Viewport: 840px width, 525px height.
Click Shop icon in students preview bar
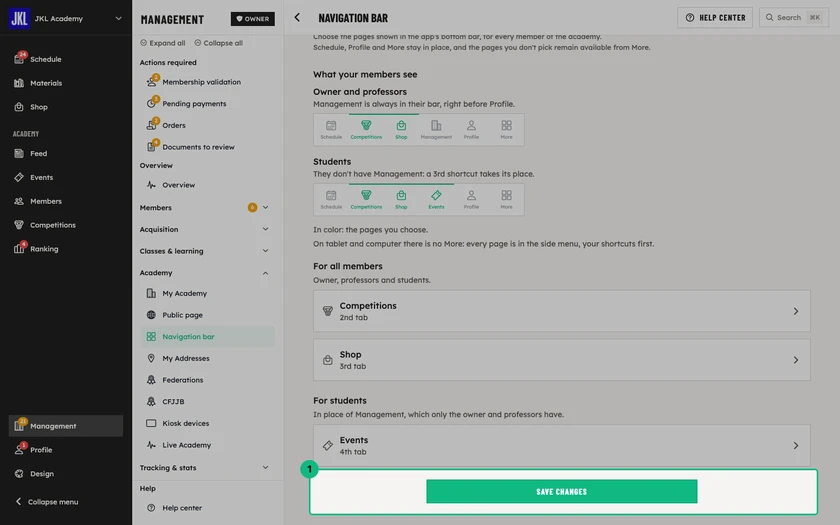401,195
